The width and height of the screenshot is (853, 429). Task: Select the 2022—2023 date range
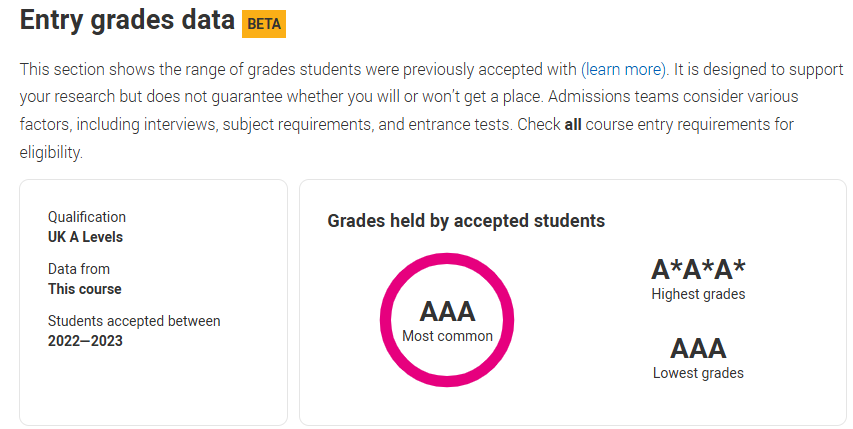[x=85, y=341]
